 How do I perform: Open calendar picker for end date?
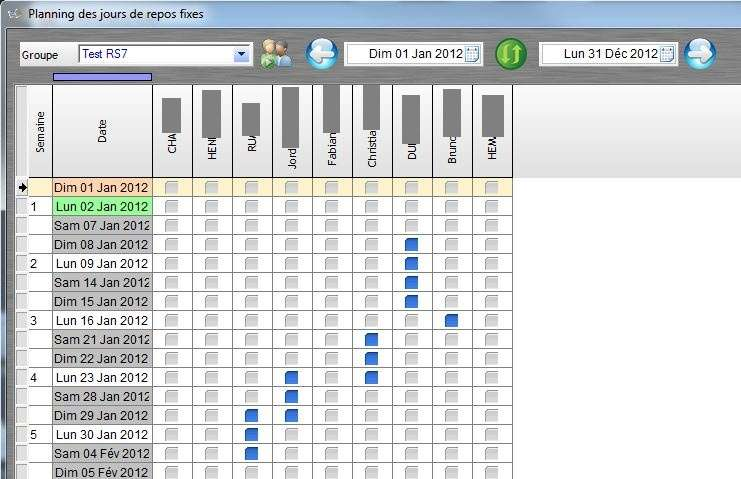pyautogui.click(x=668, y=54)
